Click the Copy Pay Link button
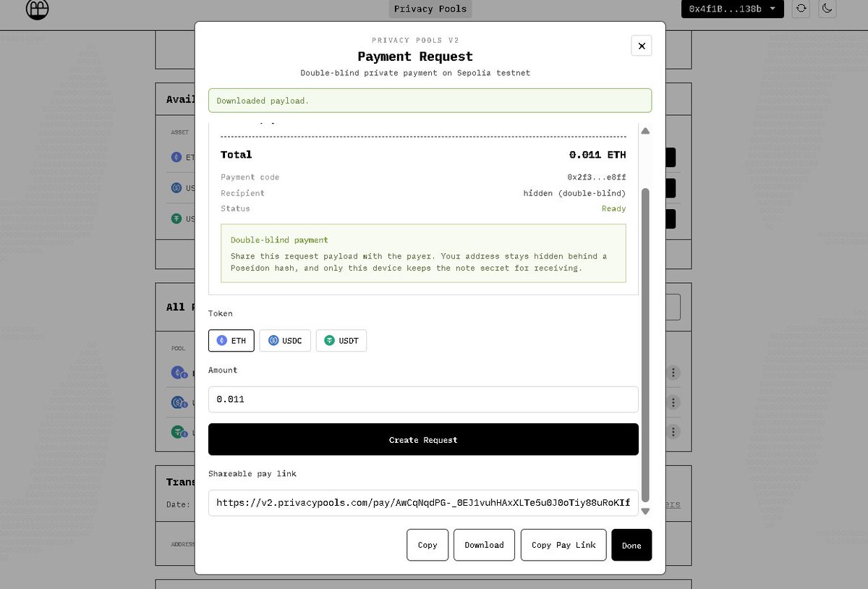The height and width of the screenshot is (589, 868). 563,545
